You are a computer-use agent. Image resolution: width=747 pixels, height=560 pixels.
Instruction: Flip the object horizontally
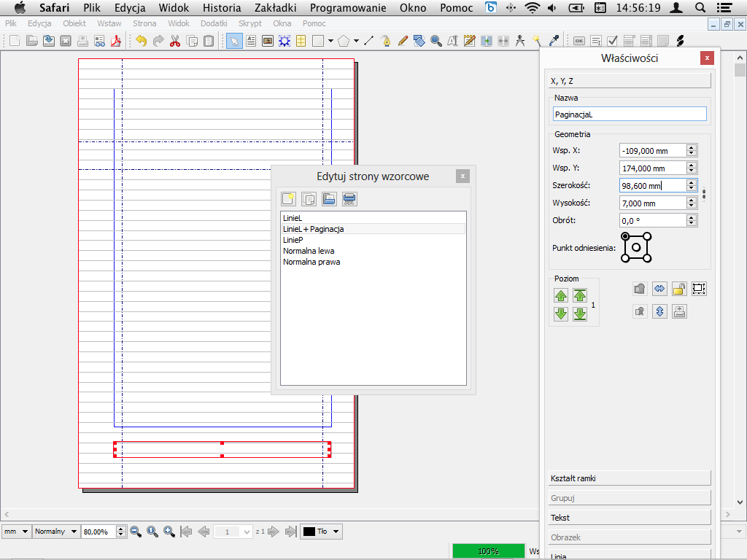coord(659,289)
